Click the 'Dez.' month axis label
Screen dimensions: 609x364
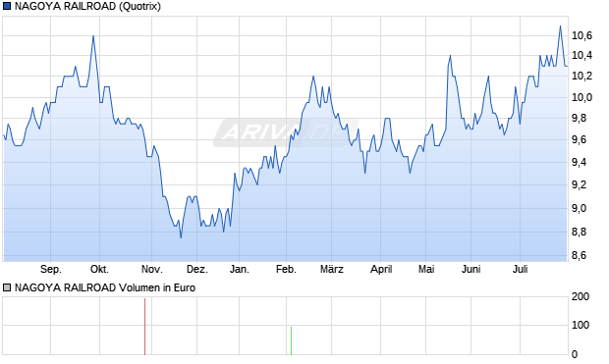197,269
